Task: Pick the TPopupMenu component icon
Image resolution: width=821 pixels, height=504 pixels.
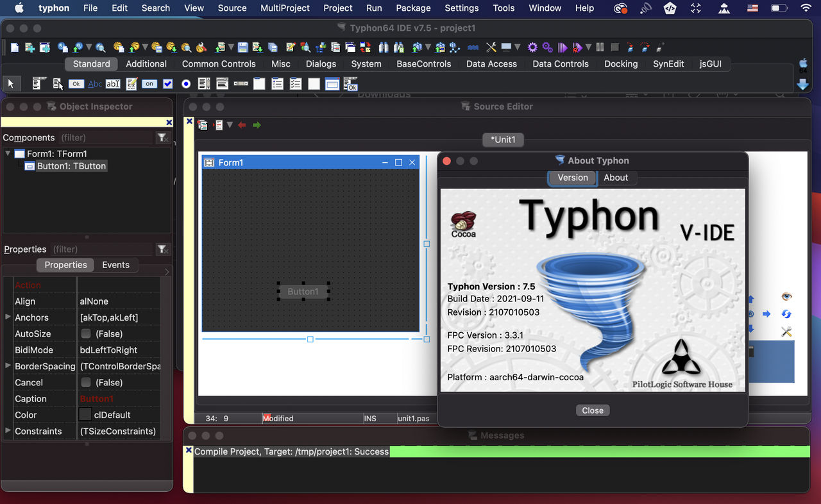Action: (58, 83)
